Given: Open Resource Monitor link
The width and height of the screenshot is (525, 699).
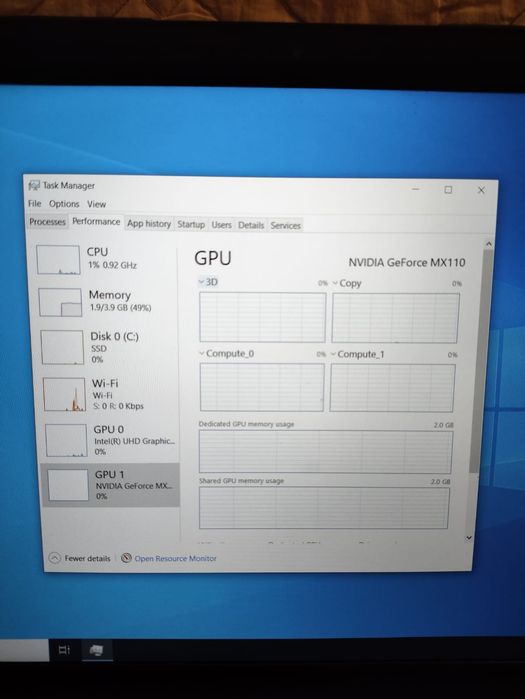Looking at the screenshot, I should [x=175, y=559].
